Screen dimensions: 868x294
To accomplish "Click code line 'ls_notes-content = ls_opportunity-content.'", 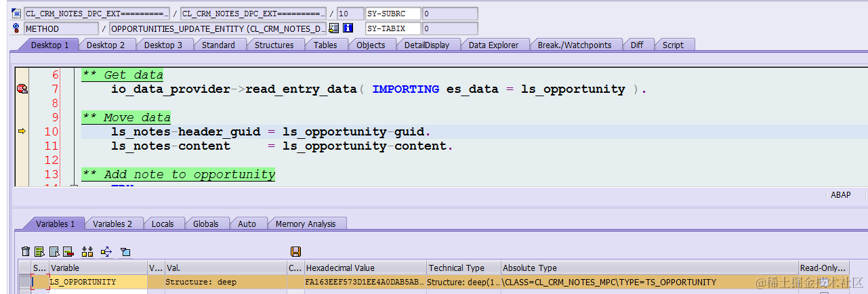I will coord(282,146).
